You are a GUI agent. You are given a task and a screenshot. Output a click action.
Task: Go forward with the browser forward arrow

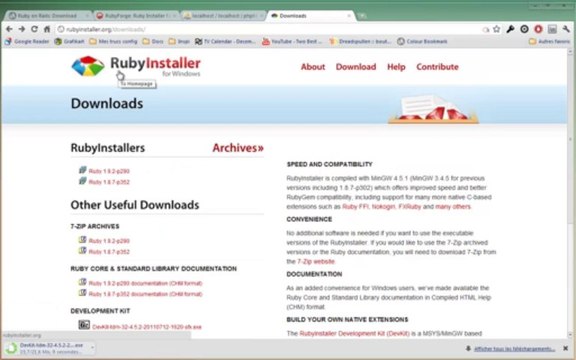(x=22, y=29)
